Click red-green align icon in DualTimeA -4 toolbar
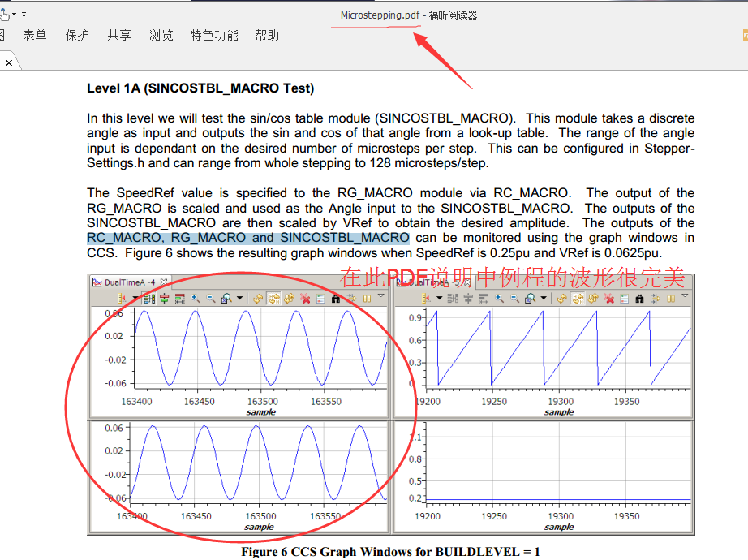The width and height of the screenshot is (748, 560). coord(164,299)
